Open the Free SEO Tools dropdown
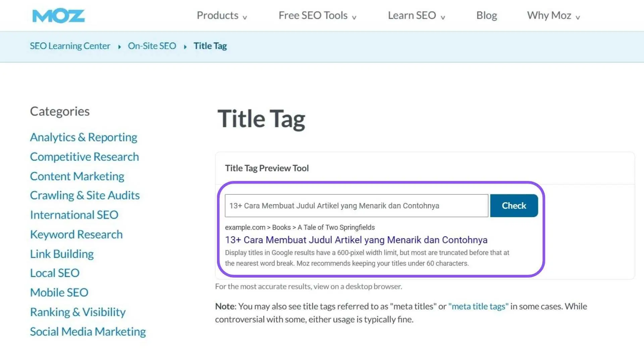Viewport: 644px width, 362px height. [x=317, y=16]
